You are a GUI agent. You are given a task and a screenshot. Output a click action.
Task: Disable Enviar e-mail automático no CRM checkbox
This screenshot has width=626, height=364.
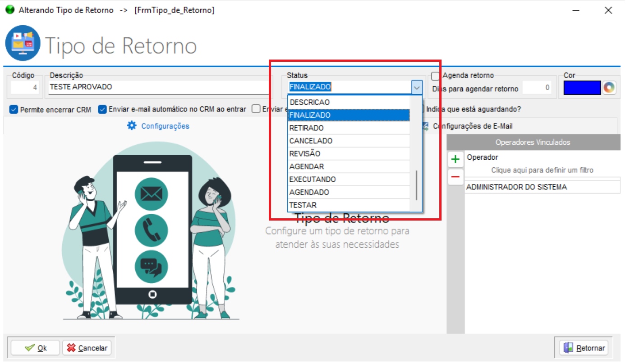pos(102,109)
